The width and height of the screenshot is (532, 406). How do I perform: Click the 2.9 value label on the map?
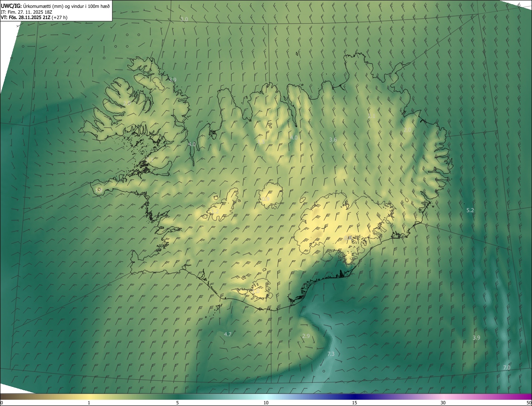point(306,336)
